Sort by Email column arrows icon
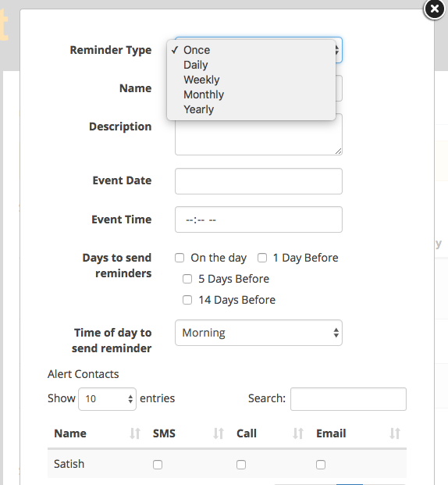This screenshot has height=485, width=448. tap(394, 433)
